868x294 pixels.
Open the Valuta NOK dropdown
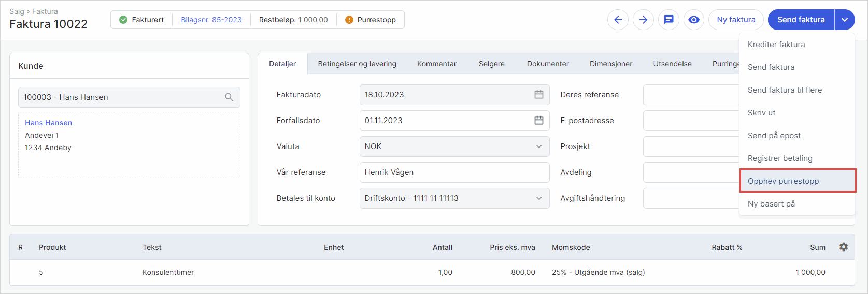coord(454,146)
